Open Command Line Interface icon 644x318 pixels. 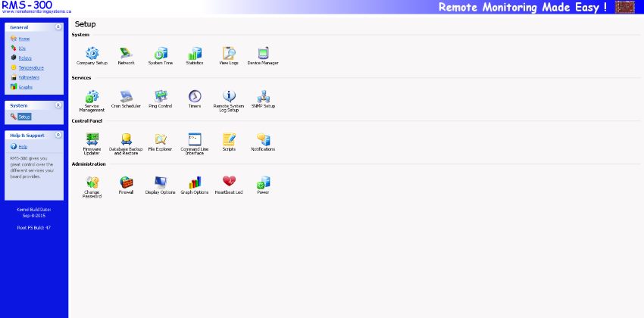[x=195, y=140]
